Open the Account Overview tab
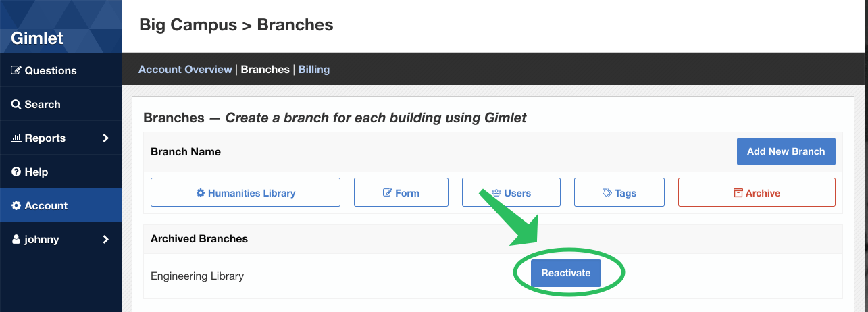 (185, 69)
